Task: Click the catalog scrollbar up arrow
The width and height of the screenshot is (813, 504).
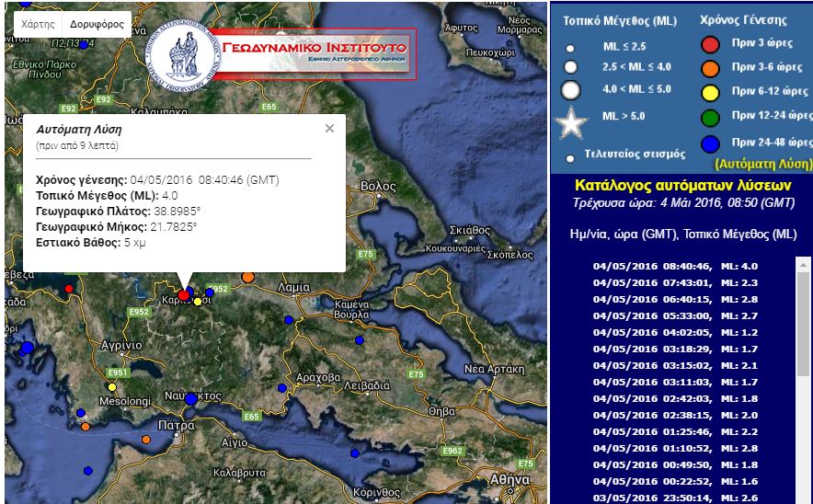Action: coord(803,265)
